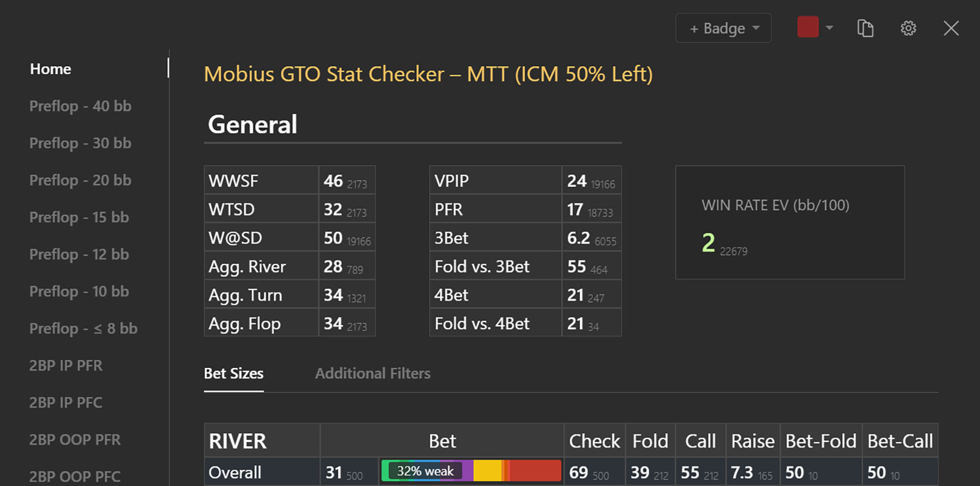Image resolution: width=980 pixels, height=486 pixels.
Task: Click the river bet size color bar
Action: tap(470, 471)
